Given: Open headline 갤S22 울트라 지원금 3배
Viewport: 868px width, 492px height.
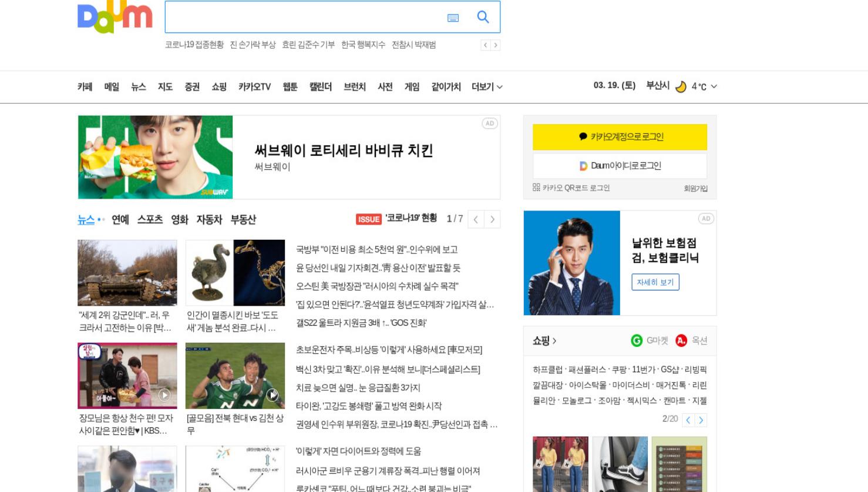Looking at the screenshot, I should [x=361, y=323].
